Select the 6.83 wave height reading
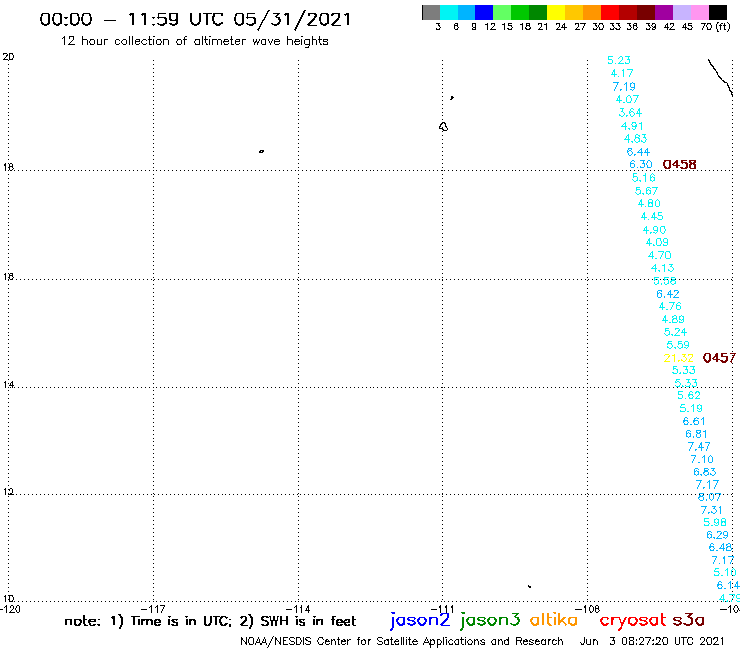 705,472
